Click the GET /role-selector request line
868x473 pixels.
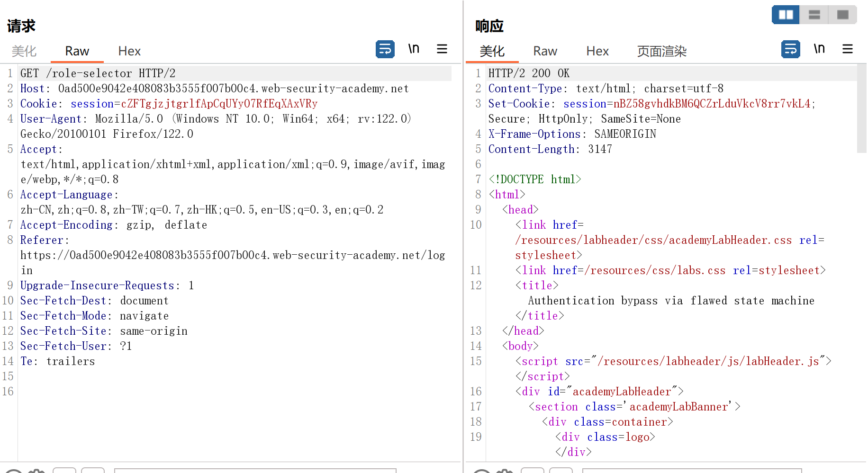click(98, 73)
